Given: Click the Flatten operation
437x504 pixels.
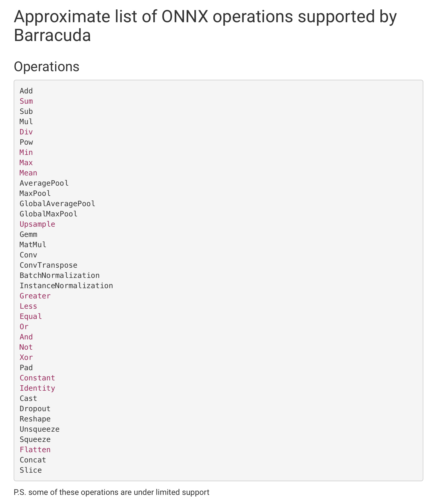Looking at the screenshot, I should (x=35, y=450).
